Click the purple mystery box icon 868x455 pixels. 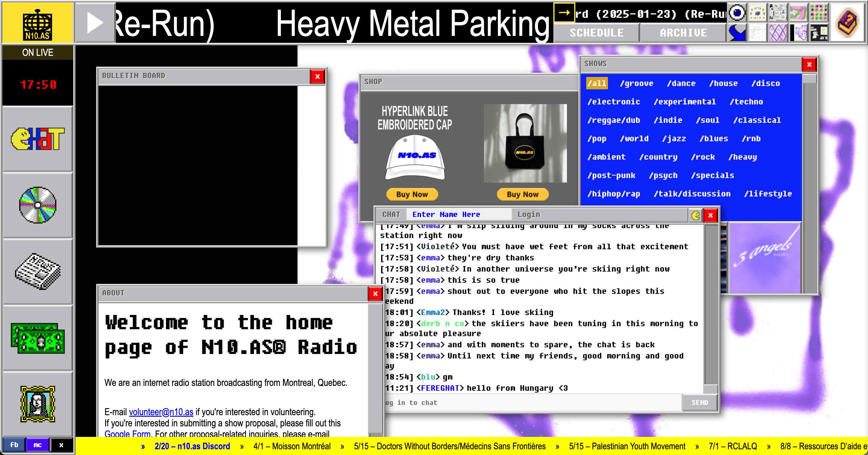pyautogui.click(x=847, y=22)
